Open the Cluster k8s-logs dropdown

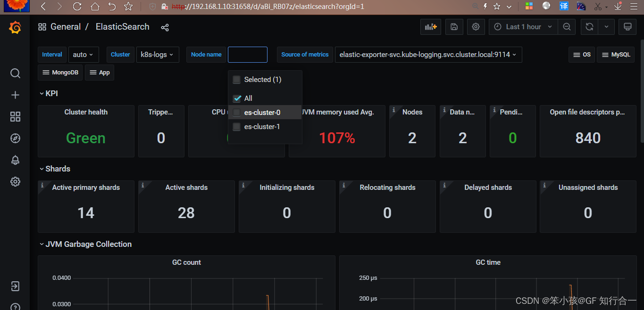[x=157, y=55]
